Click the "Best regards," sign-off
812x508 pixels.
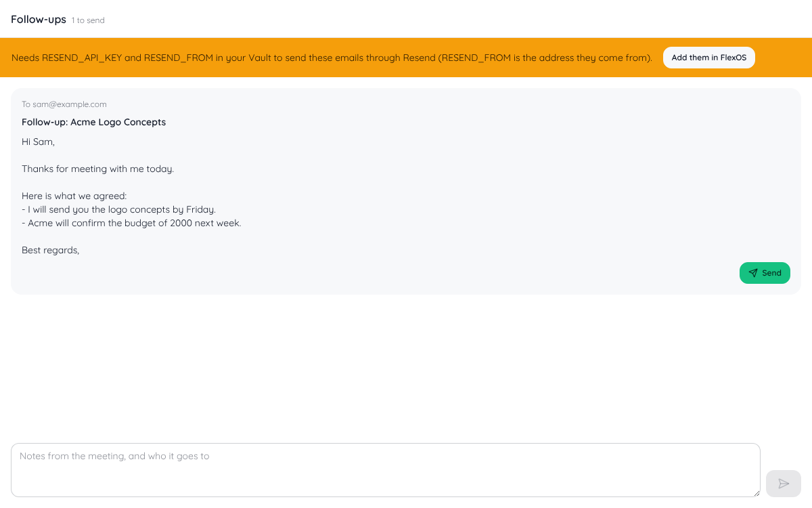point(51,250)
